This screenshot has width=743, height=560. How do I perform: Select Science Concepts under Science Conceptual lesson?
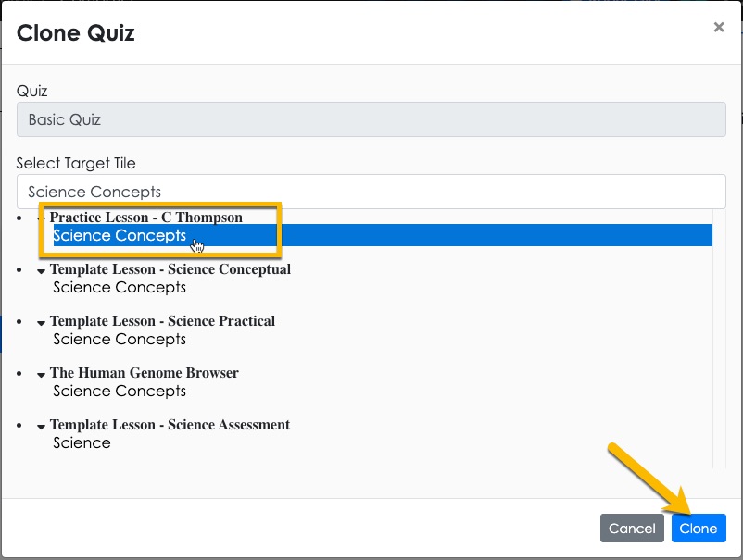point(120,287)
